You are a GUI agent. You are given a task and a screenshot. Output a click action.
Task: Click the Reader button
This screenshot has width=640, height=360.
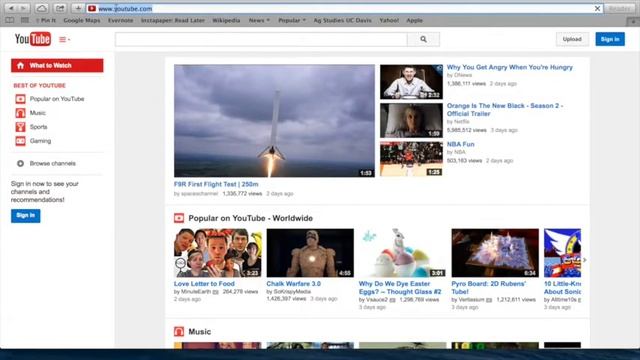click(619, 8)
